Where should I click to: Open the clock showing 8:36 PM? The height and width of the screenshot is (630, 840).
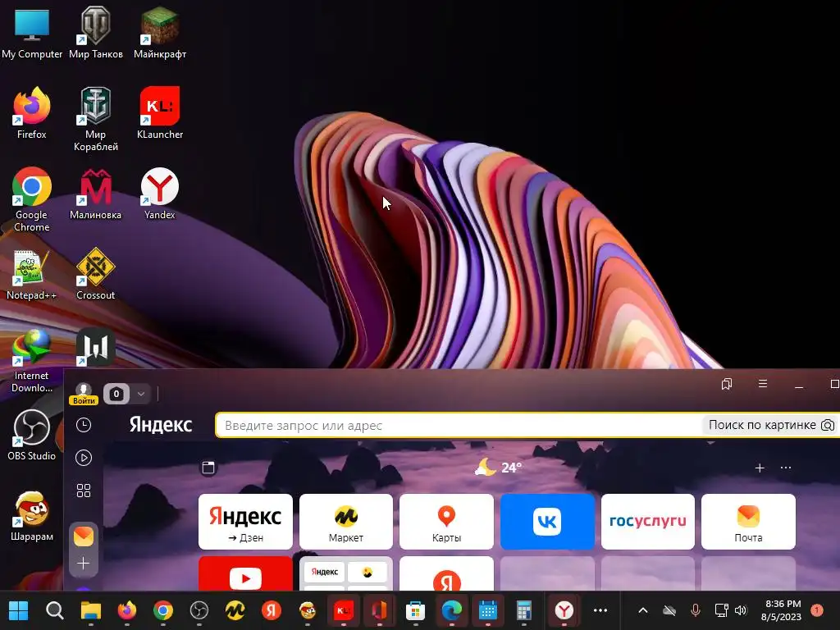pyautogui.click(x=782, y=610)
